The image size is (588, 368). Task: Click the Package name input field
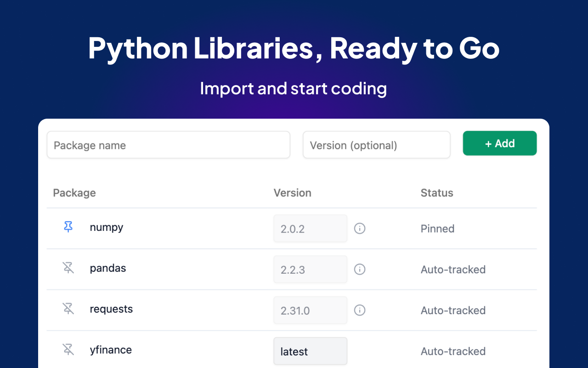click(x=169, y=145)
